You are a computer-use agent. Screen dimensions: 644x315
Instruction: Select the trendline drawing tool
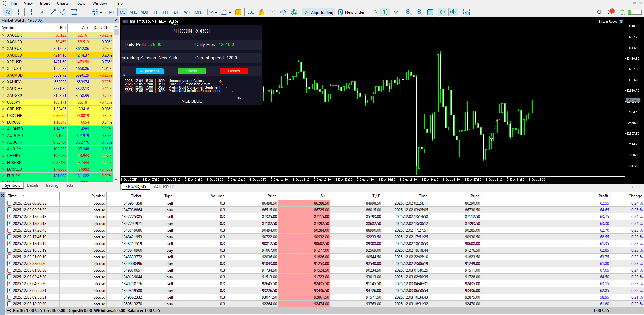[x=53, y=12]
